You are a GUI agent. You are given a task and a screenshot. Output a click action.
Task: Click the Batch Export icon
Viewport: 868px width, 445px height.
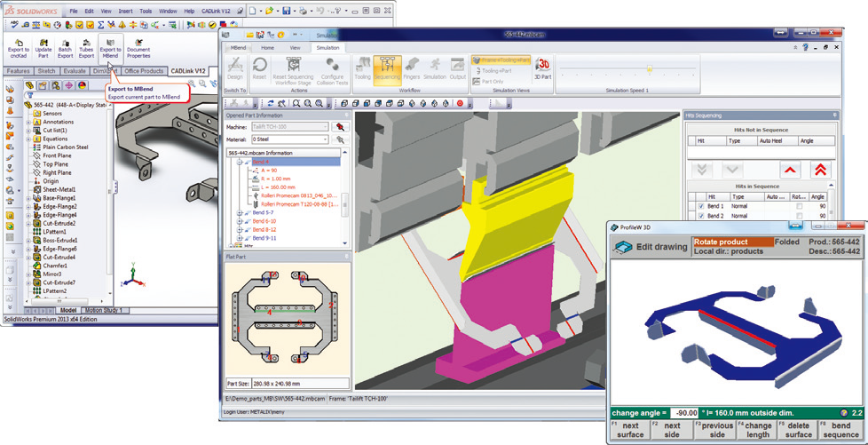[x=66, y=49]
